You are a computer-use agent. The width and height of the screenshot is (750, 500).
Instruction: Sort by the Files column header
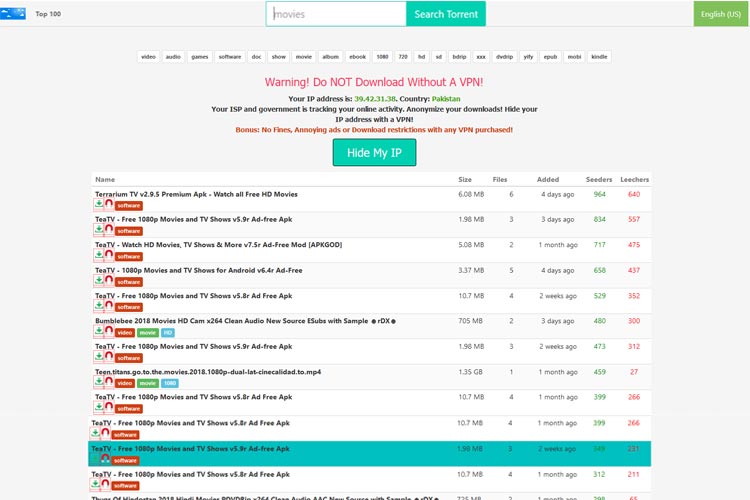pos(500,179)
